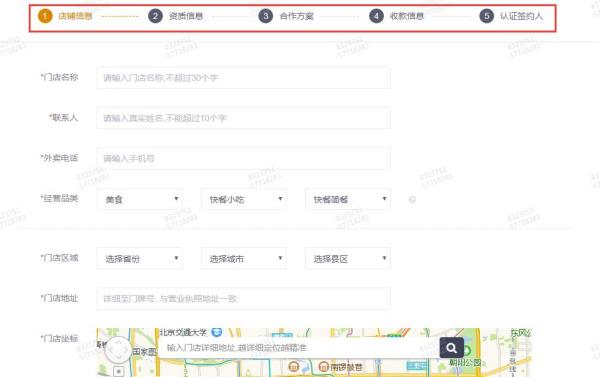Click the step 1 店铺信息 circle

45,16
